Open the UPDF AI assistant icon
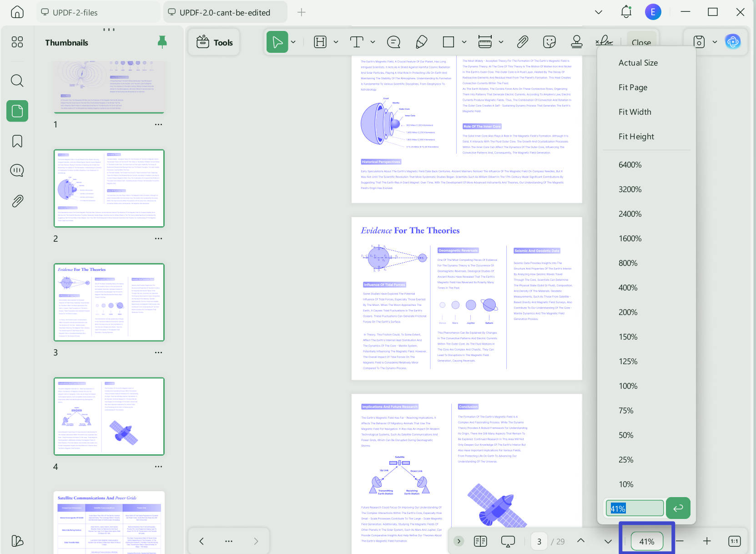This screenshot has width=756, height=554. 733,42
